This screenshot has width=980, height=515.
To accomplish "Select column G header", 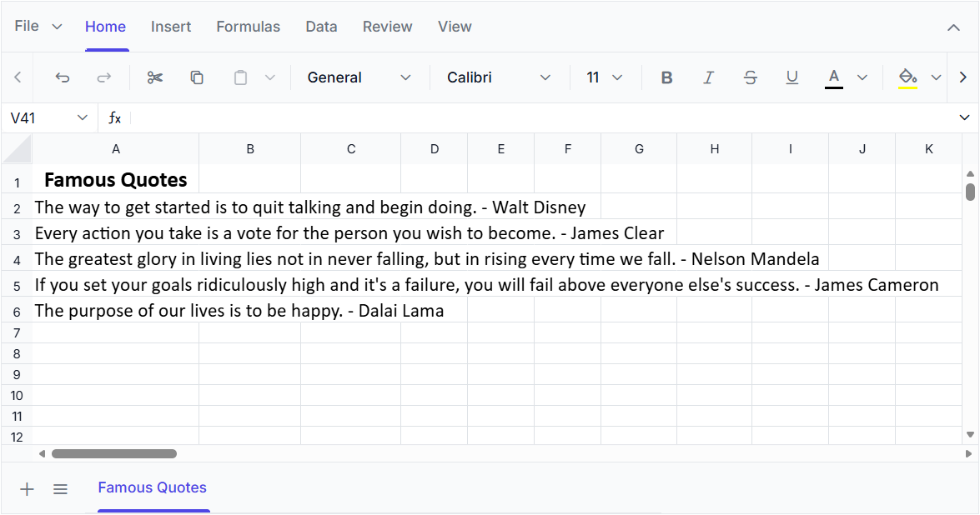I will (639, 149).
